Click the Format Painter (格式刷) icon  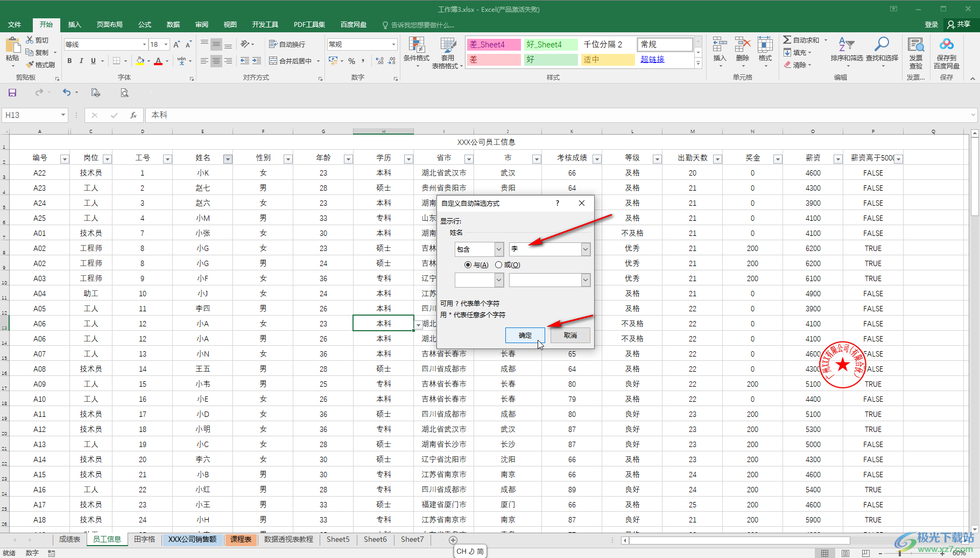[x=30, y=65]
